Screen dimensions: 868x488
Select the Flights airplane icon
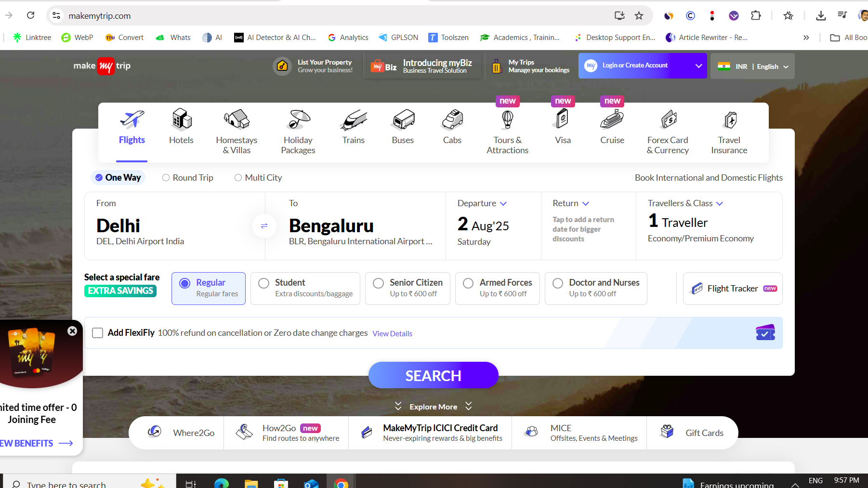132,119
